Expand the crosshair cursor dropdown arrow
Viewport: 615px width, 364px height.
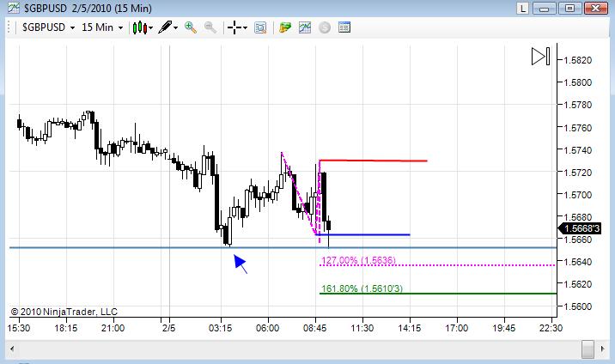coord(245,27)
